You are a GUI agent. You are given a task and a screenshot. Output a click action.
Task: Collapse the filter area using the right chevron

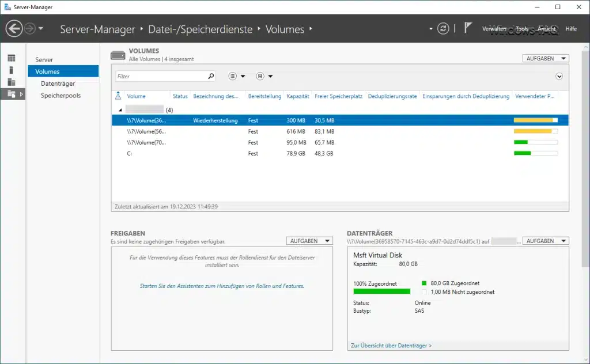coord(559,75)
